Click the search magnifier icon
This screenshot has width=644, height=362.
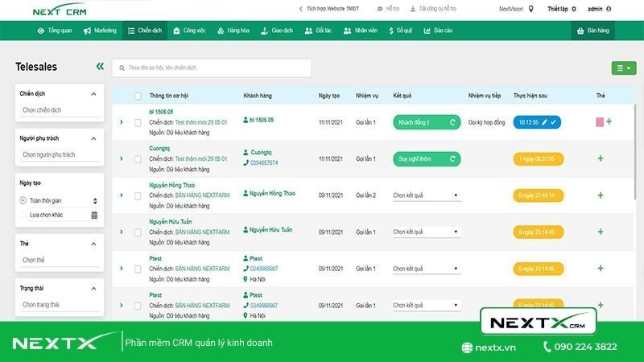tap(122, 68)
